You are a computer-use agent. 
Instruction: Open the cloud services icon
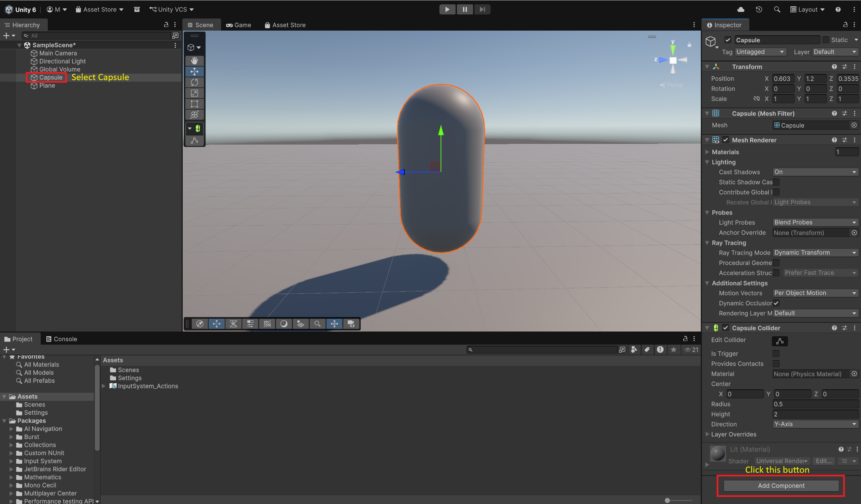click(x=741, y=9)
